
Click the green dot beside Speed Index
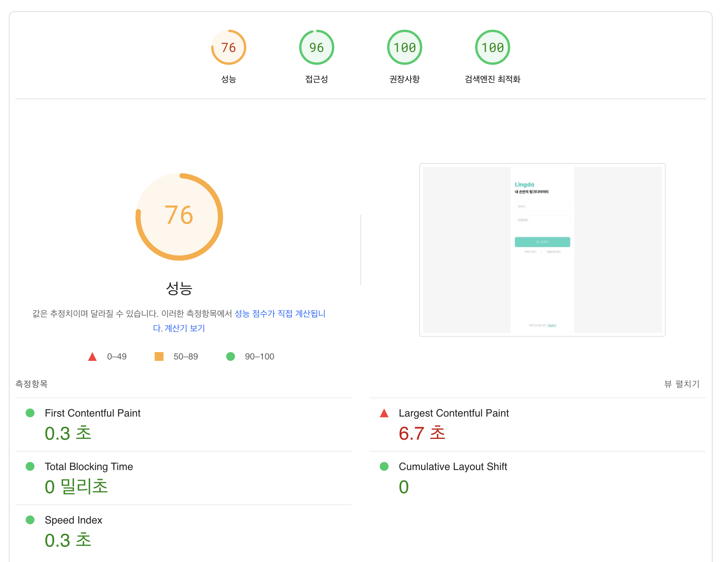click(30, 520)
